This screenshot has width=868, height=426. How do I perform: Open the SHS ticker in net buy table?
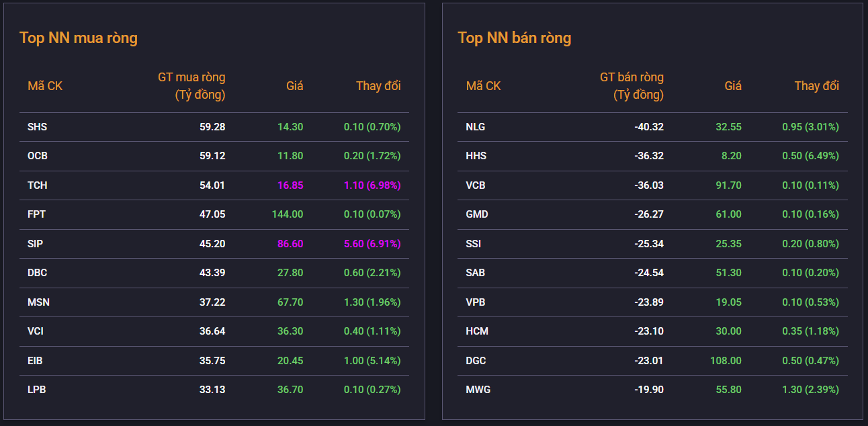[37, 126]
